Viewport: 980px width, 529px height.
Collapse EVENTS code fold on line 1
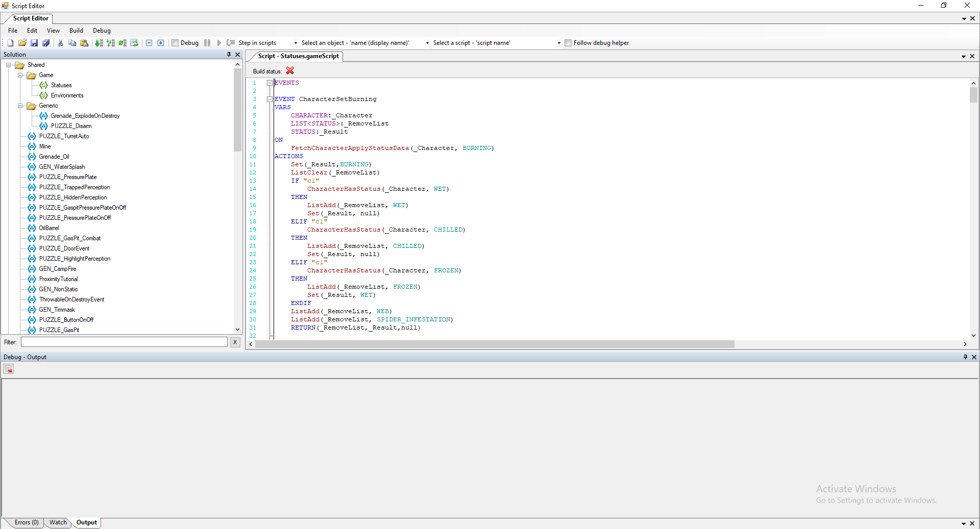coord(269,83)
